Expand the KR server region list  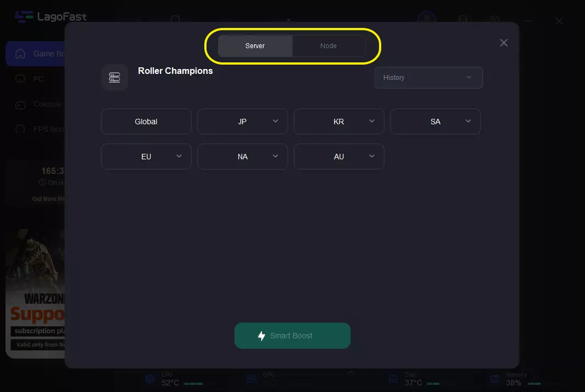point(339,122)
